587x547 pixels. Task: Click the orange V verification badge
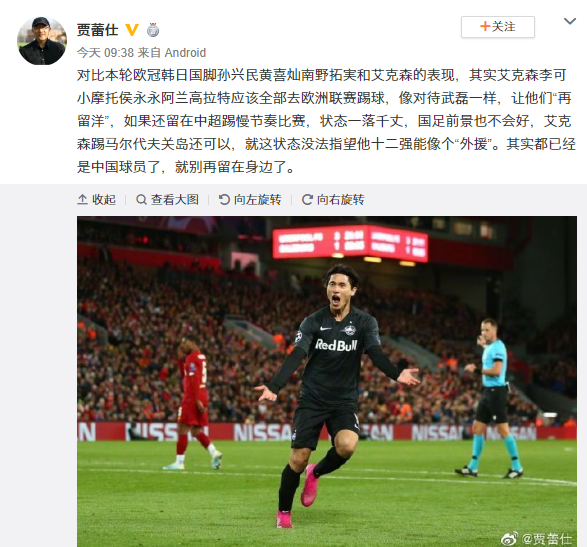pyautogui.click(x=132, y=30)
